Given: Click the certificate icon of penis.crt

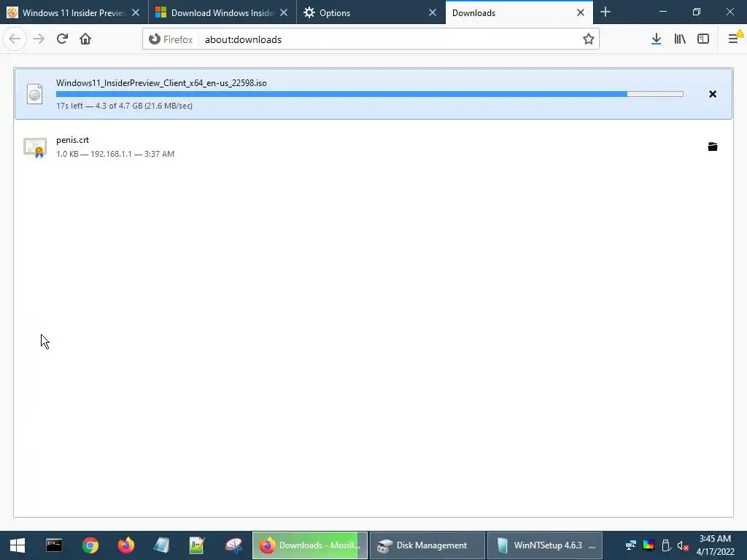Looking at the screenshot, I should (35, 147).
